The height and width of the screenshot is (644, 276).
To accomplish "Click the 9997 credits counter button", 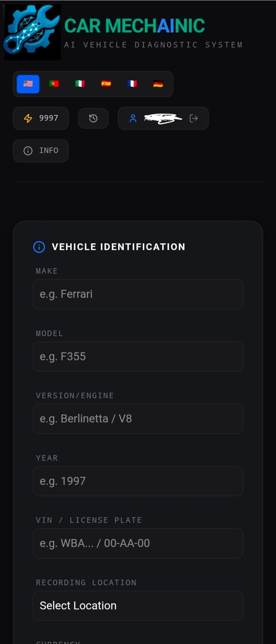I will coord(41,118).
